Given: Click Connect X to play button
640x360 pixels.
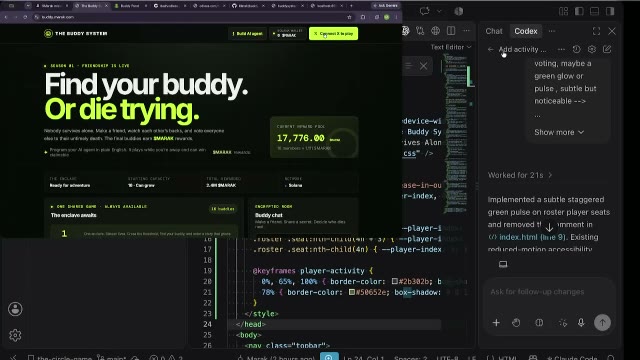Looking at the screenshot, I should [333, 33].
